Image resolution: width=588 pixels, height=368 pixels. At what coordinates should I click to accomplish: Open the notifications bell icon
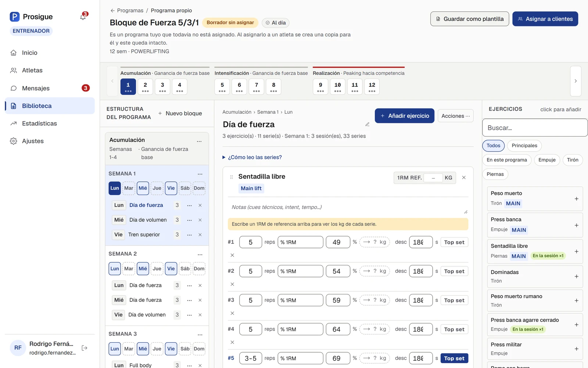click(83, 17)
